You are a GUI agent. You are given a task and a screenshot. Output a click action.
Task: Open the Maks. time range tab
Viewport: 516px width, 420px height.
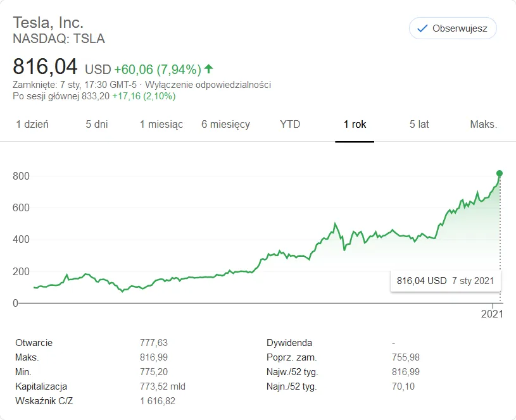[x=484, y=125]
